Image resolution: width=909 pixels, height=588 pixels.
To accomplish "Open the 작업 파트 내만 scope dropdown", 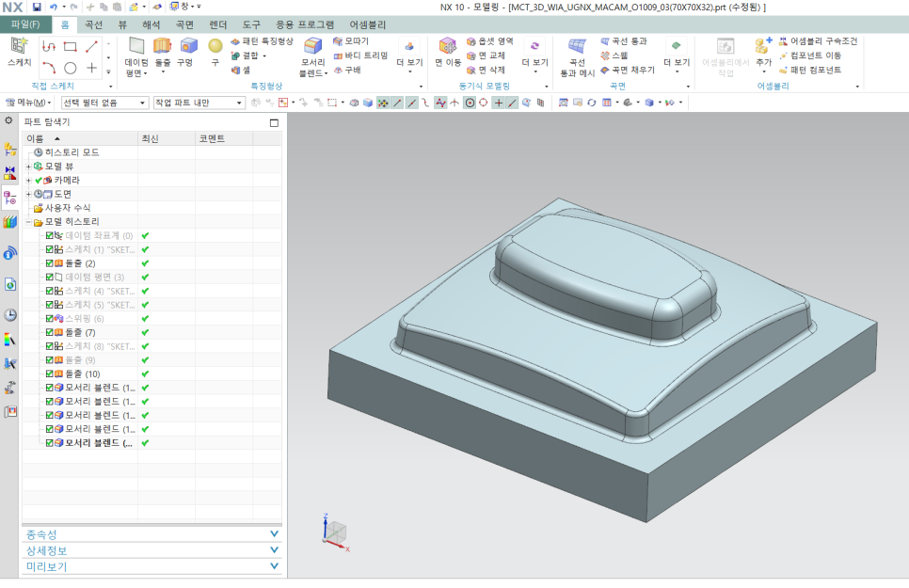I will 199,103.
